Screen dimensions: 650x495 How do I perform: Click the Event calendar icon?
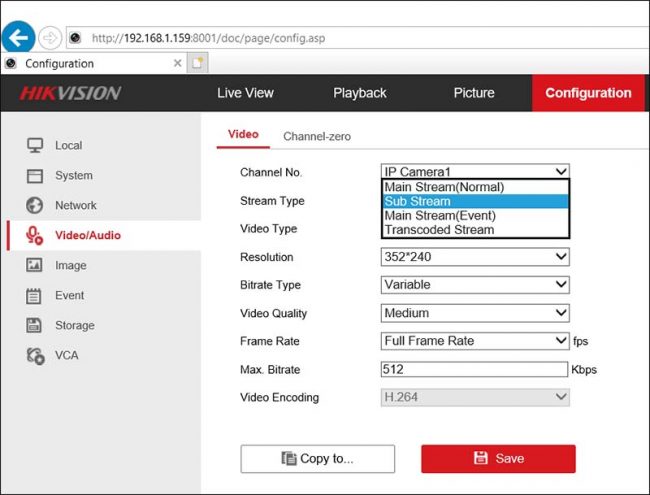click(35, 295)
